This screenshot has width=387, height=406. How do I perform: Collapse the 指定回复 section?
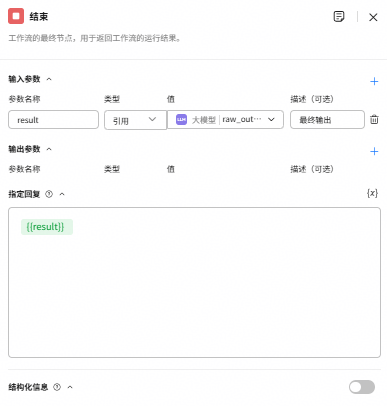[62, 194]
